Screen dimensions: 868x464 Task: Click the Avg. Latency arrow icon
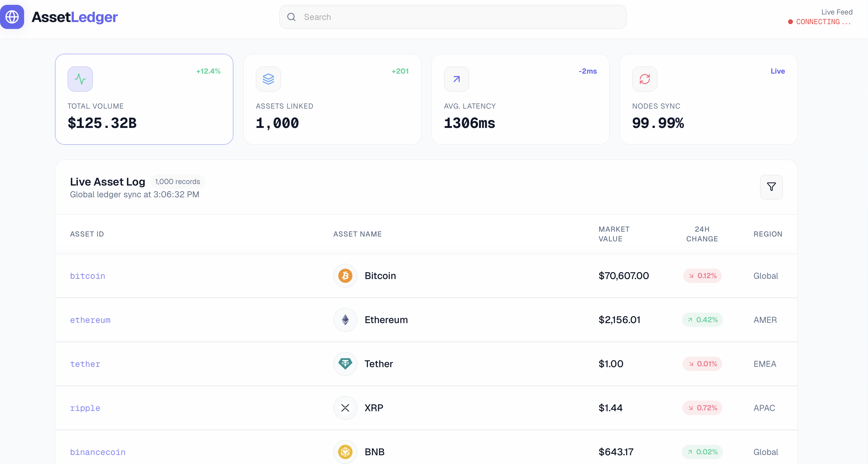456,79
